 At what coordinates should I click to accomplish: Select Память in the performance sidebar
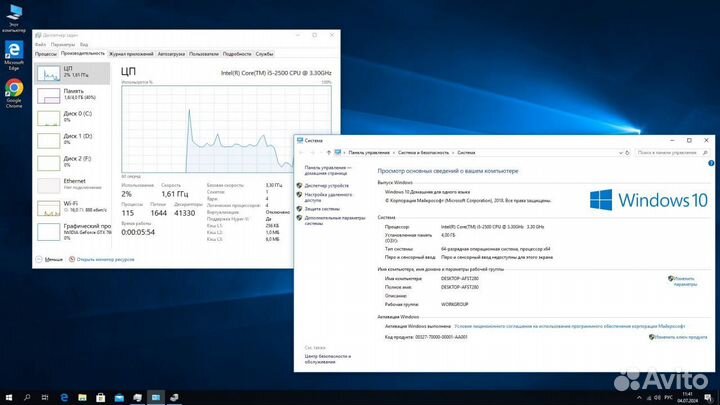coord(72,96)
